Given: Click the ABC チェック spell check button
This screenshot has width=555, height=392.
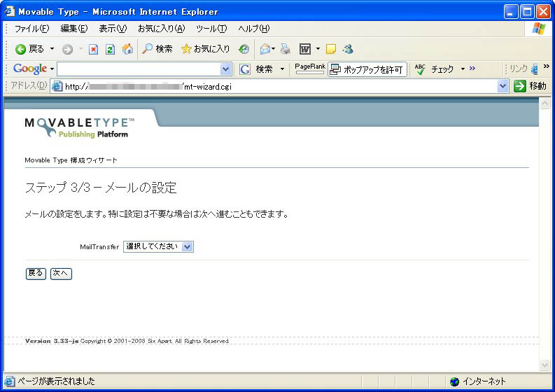Looking at the screenshot, I should [x=435, y=69].
